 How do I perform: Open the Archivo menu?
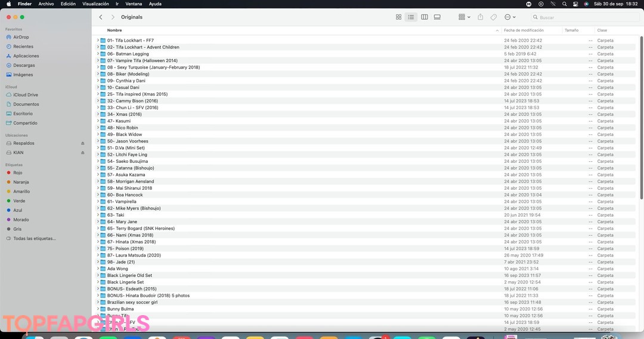click(x=46, y=4)
